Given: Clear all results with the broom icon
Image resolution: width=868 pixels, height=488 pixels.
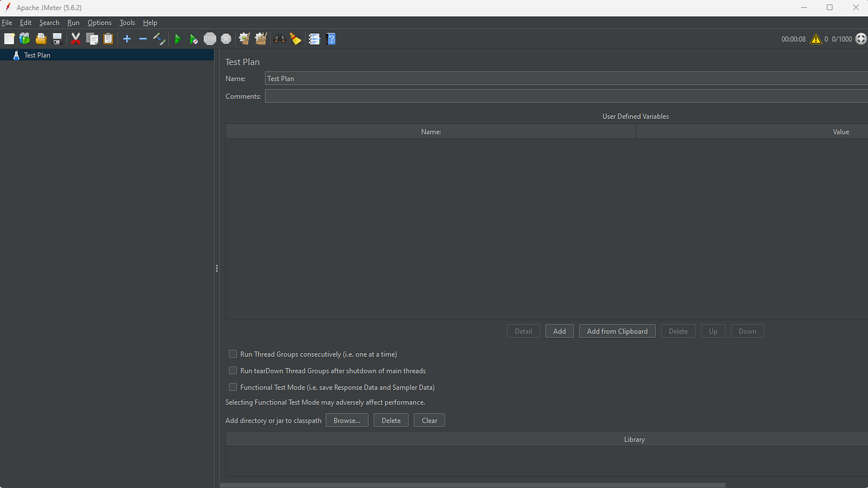Looking at the screenshot, I should coord(295,39).
